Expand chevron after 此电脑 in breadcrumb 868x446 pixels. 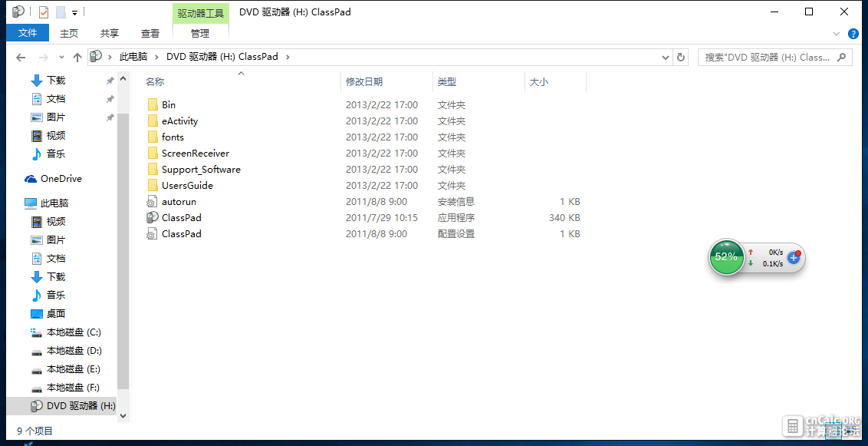click(x=156, y=57)
